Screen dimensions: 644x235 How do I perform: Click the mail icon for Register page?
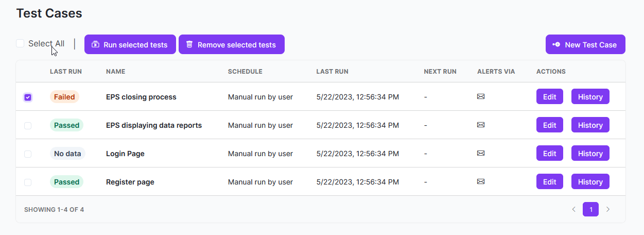click(x=481, y=181)
